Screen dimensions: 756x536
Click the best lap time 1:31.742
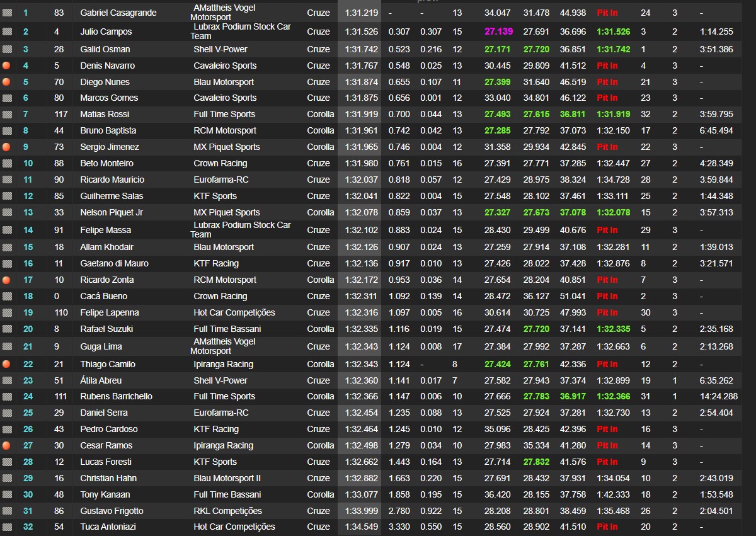[361, 49]
